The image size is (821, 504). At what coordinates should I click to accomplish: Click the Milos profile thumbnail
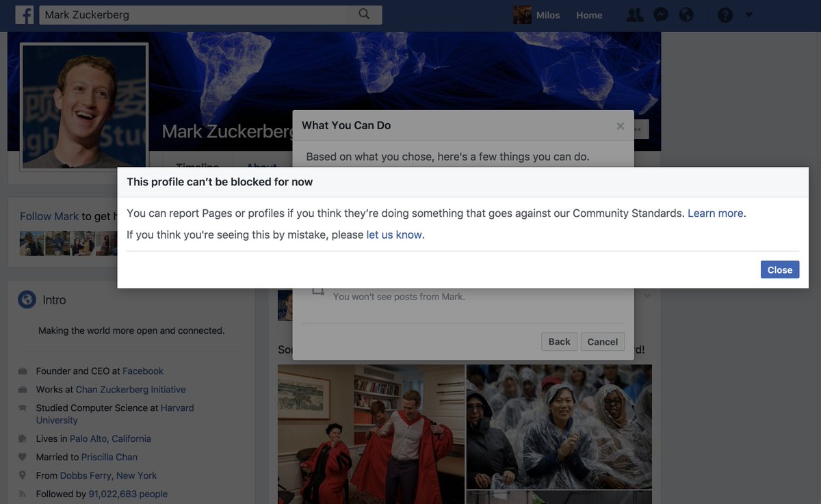click(523, 15)
